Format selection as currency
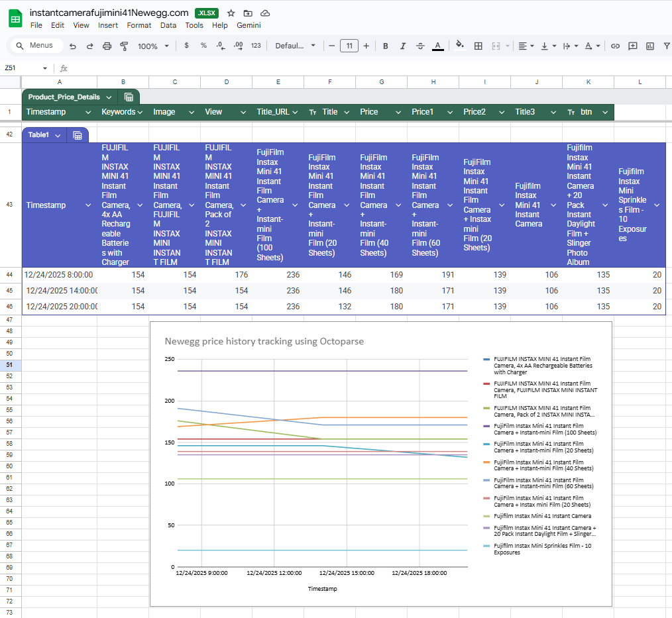Image resolution: width=672 pixels, height=618 pixels. click(x=186, y=46)
